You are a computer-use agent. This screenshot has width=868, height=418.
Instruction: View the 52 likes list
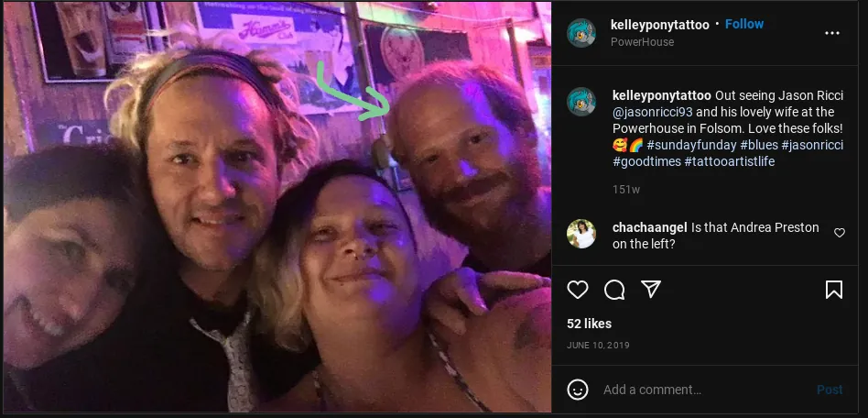(589, 324)
